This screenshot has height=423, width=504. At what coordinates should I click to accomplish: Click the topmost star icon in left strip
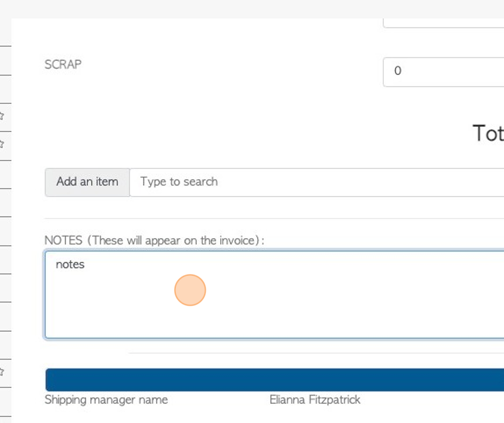coord(2,116)
